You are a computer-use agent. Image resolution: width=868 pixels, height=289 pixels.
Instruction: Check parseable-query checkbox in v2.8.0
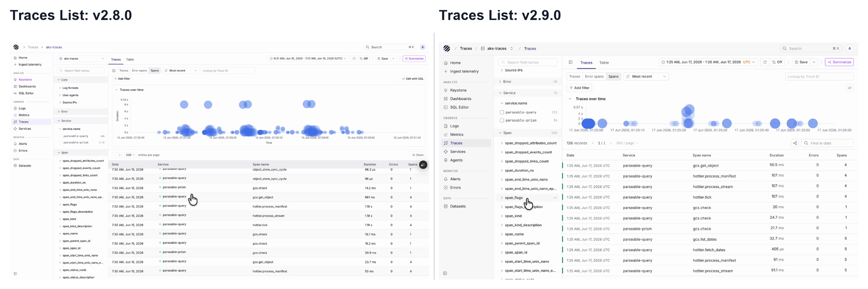pyautogui.click(x=61, y=136)
